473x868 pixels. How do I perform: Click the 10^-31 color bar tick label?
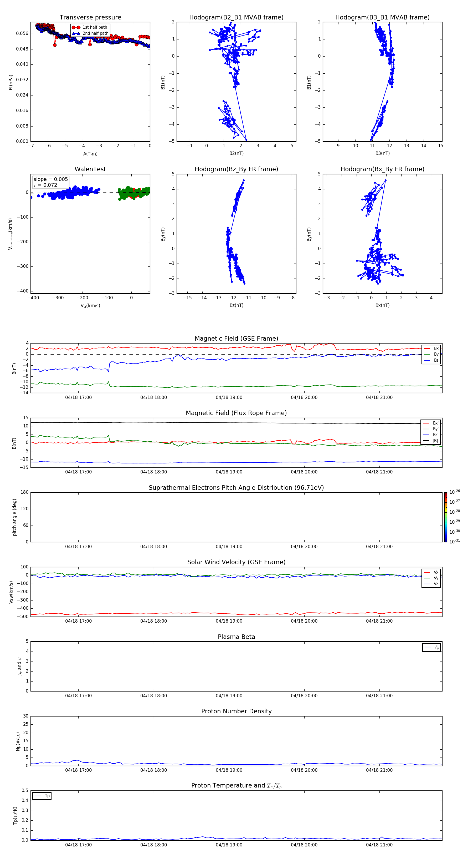click(x=455, y=542)
